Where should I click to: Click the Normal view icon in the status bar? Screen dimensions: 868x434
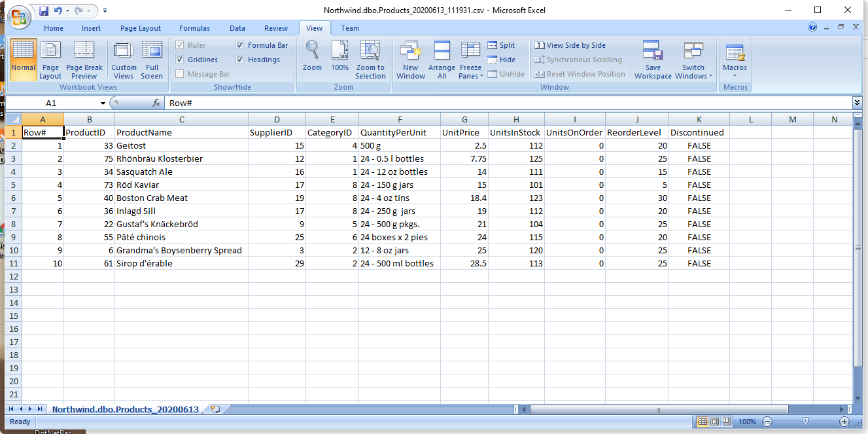(703, 422)
